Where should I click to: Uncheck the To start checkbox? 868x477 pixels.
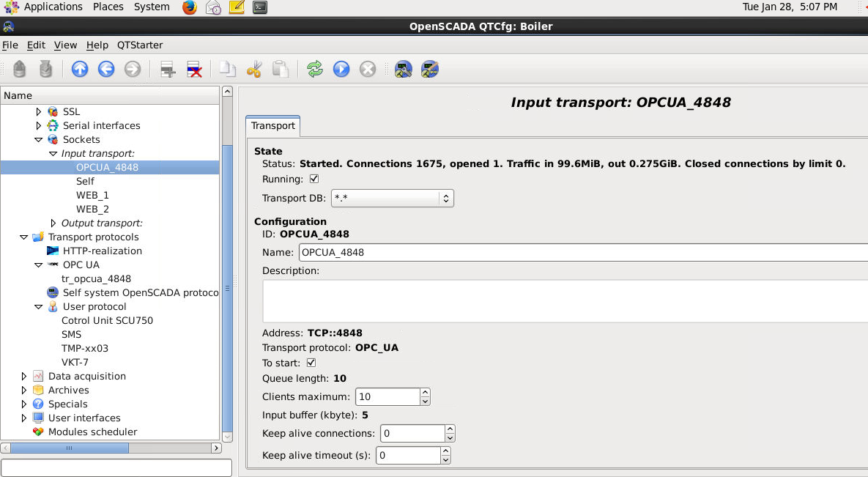coord(311,363)
